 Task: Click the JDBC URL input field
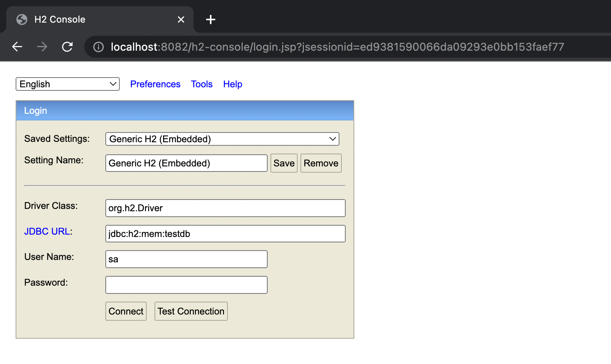[226, 234]
